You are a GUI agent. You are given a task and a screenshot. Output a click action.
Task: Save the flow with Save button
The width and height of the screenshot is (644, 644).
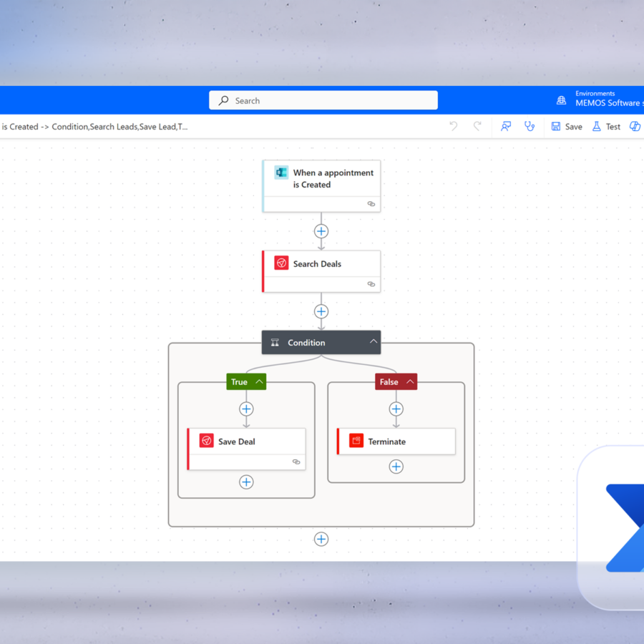coord(567,127)
